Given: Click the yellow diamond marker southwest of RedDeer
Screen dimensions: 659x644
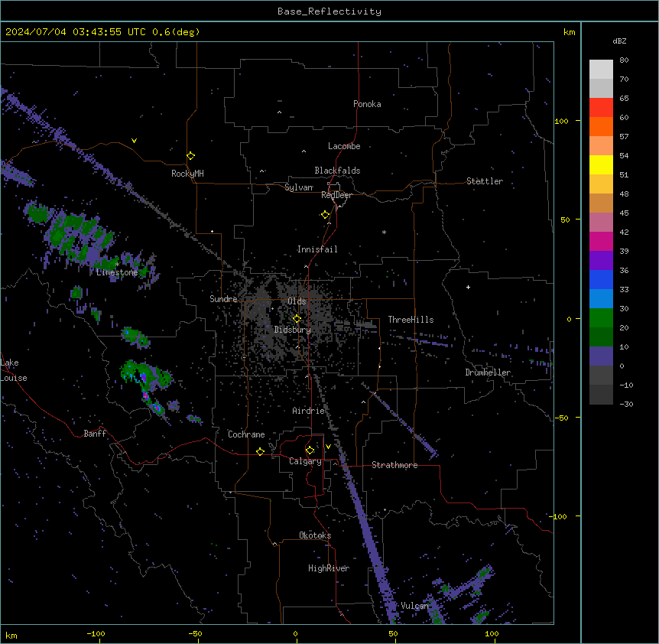Looking at the screenshot, I should 326,215.
